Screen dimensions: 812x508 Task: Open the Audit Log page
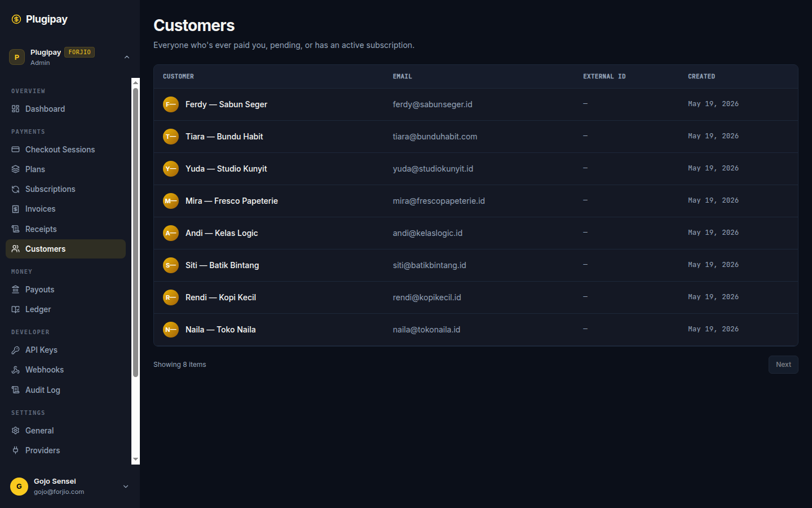65,390
